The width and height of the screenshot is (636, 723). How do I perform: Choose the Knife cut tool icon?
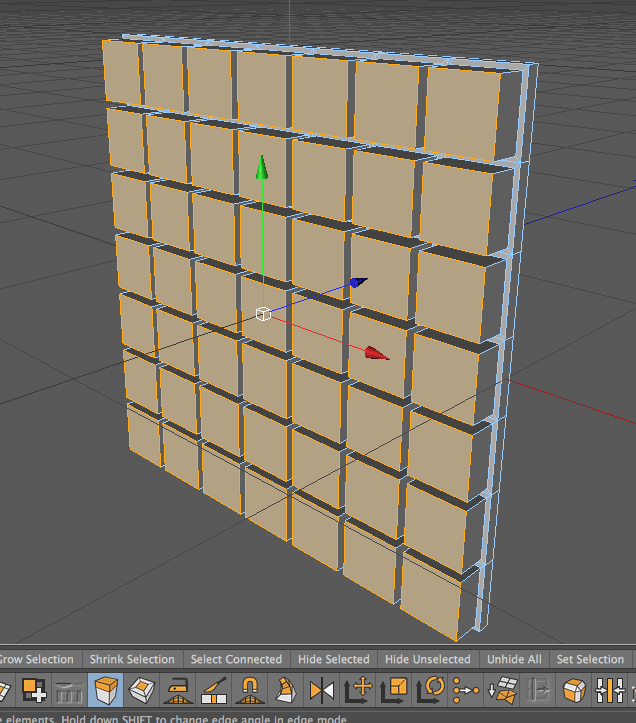point(214,690)
